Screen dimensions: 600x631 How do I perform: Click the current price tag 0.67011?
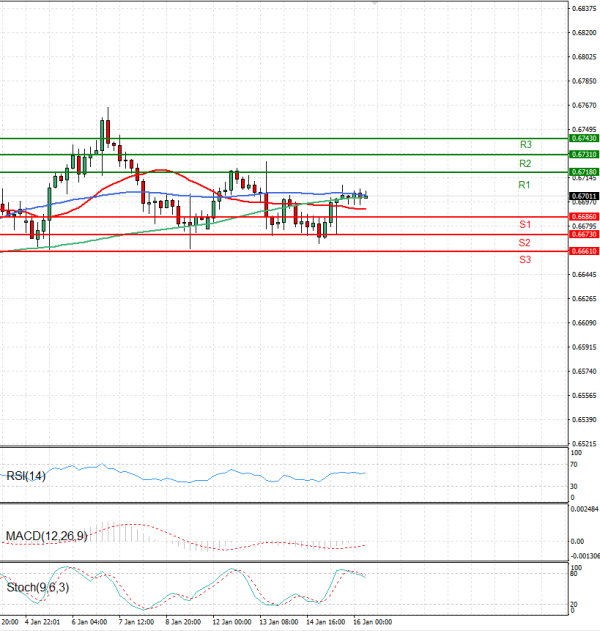point(584,196)
